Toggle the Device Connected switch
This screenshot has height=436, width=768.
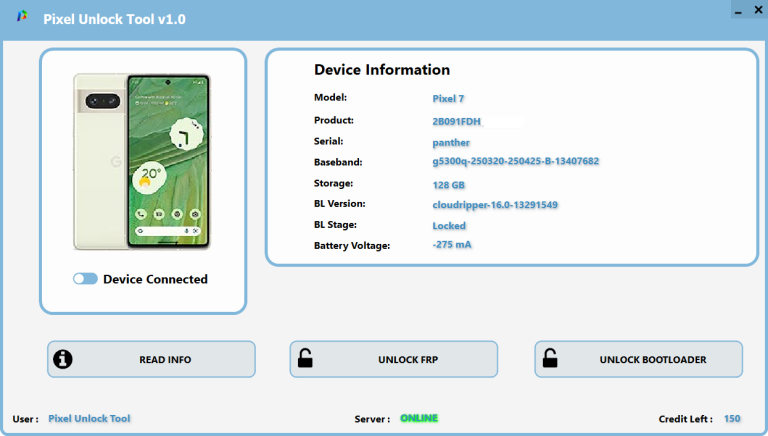click(85, 279)
